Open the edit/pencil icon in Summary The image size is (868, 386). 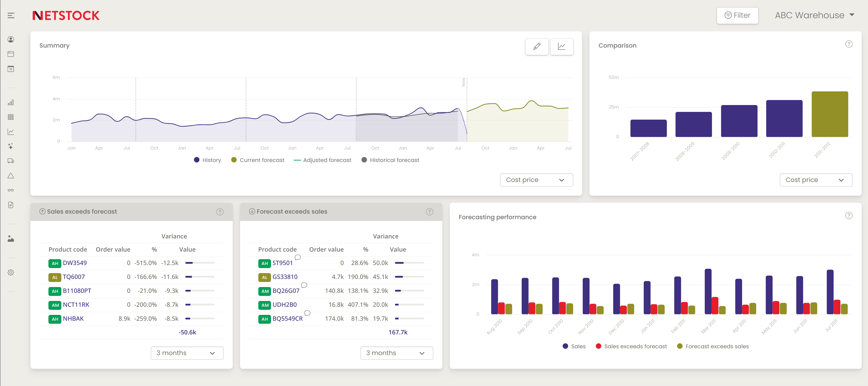click(536, 47)
